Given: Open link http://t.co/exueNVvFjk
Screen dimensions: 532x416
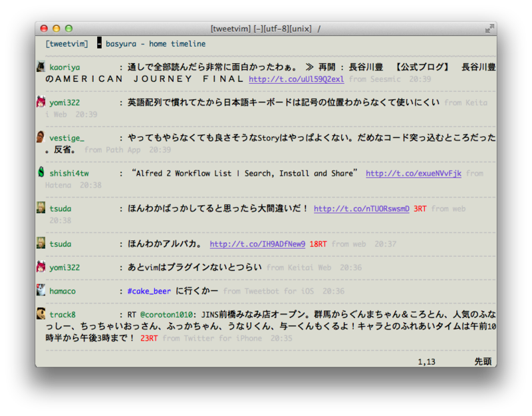Looking at the screenshot, I should (x=413, y=174).
